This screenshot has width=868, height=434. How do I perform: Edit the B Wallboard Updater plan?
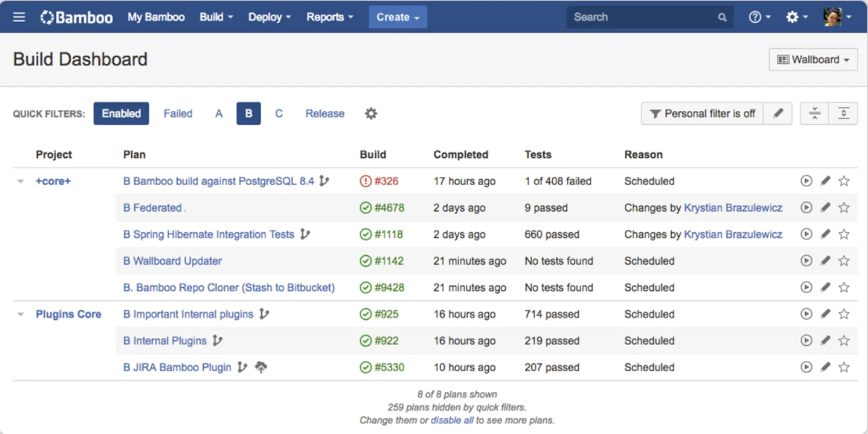tap(826, 261)
